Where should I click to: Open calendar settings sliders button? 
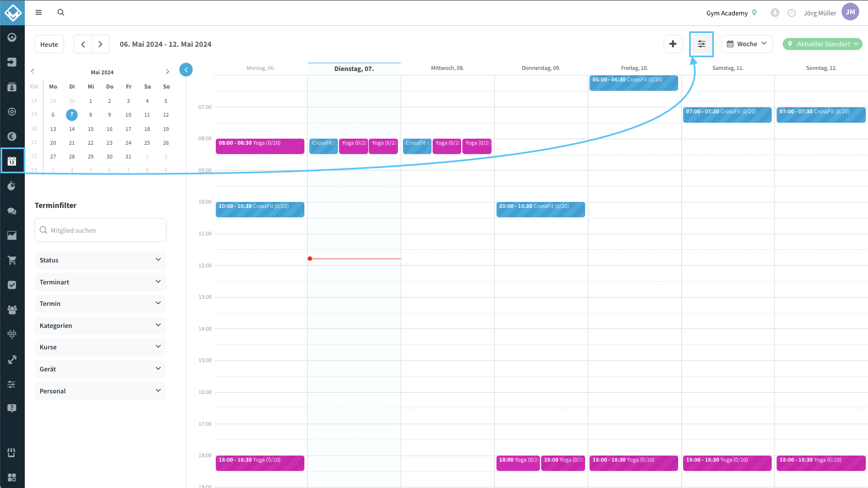coord(702,44)
